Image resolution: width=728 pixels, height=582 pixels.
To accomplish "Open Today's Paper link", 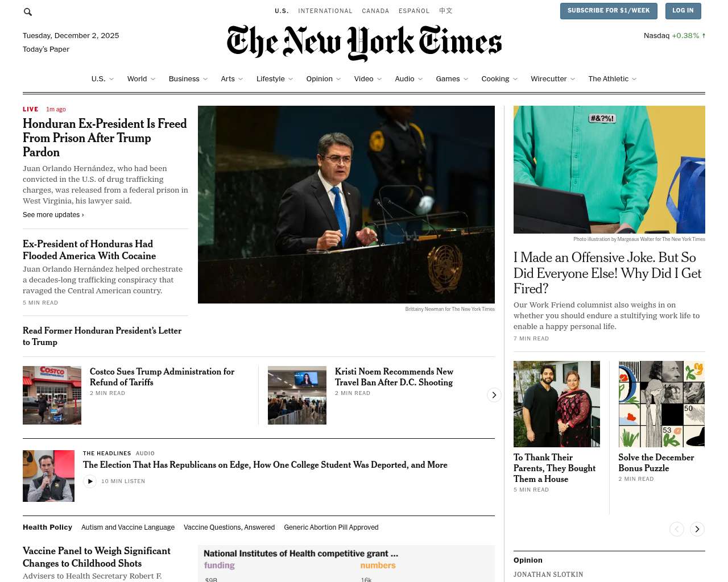I will click(x=46, y=49).
